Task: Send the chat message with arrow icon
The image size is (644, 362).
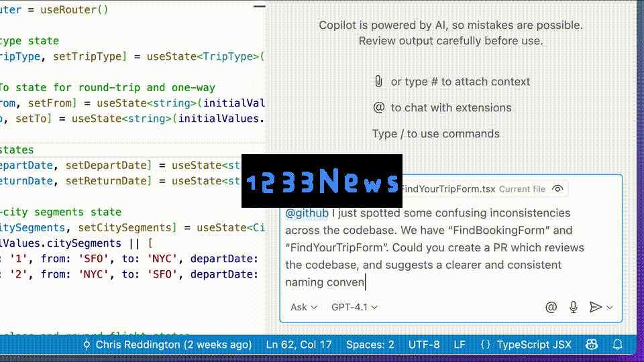Action: [595, 307]
